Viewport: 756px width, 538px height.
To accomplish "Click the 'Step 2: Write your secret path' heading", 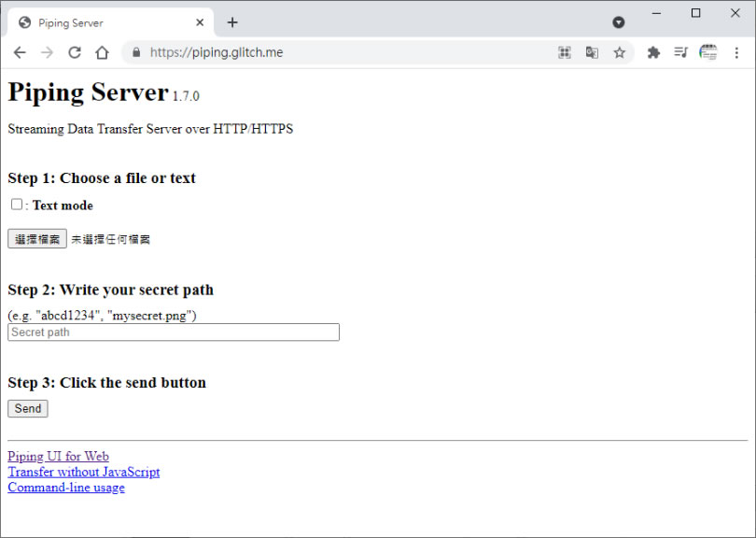I will [110, 290].
